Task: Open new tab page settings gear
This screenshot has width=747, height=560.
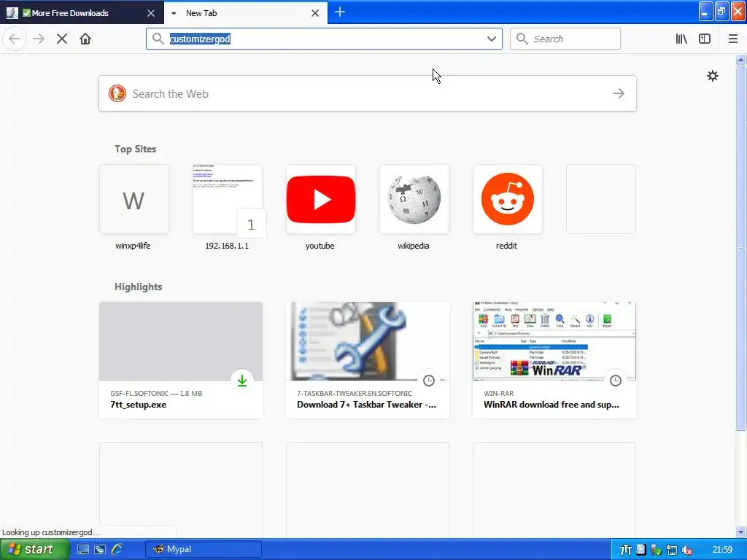Action: pos(712,76)
